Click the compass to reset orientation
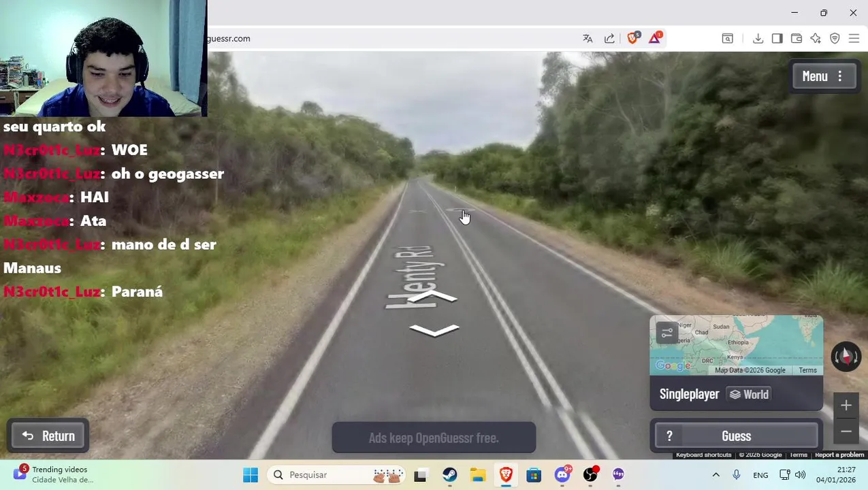 [846, 357]
